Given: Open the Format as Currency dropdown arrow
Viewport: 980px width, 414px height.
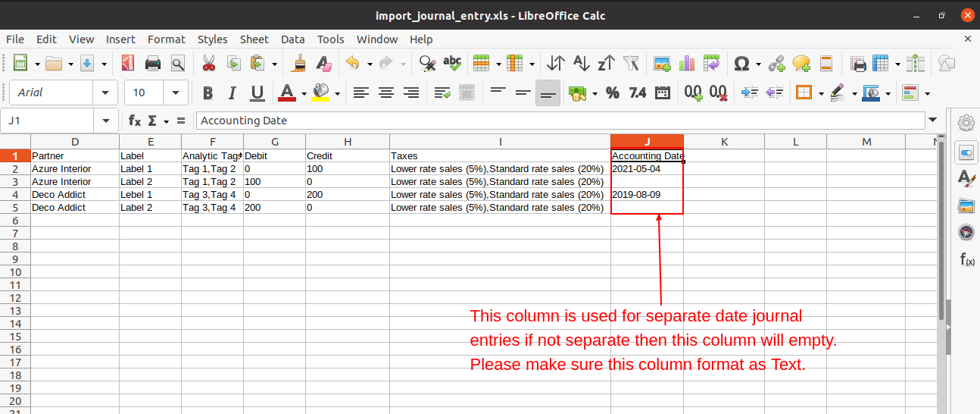Looking at the screenshot, I should tap(595, 93).
